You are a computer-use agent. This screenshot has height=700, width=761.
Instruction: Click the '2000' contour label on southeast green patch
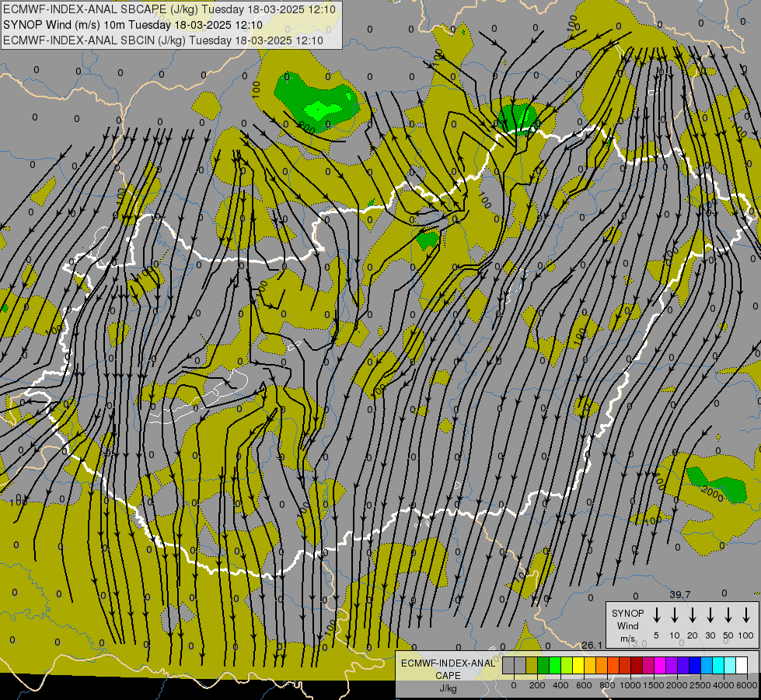click(712, 494)
